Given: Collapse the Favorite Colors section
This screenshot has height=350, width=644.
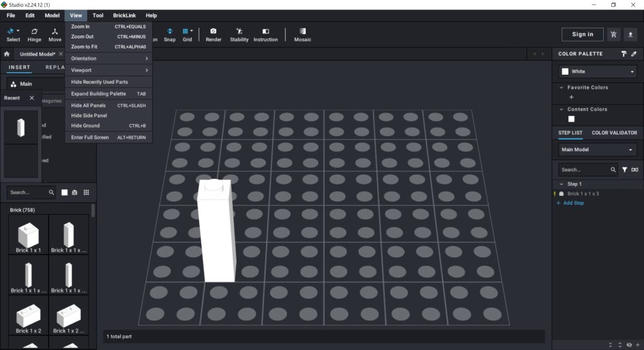Looking at the screenshot, I should click(x=561, y=87).
